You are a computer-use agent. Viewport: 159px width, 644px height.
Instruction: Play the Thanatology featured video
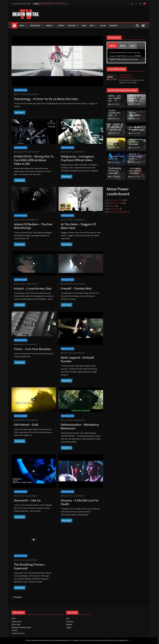pyautogui.click(x=57, y=61)
